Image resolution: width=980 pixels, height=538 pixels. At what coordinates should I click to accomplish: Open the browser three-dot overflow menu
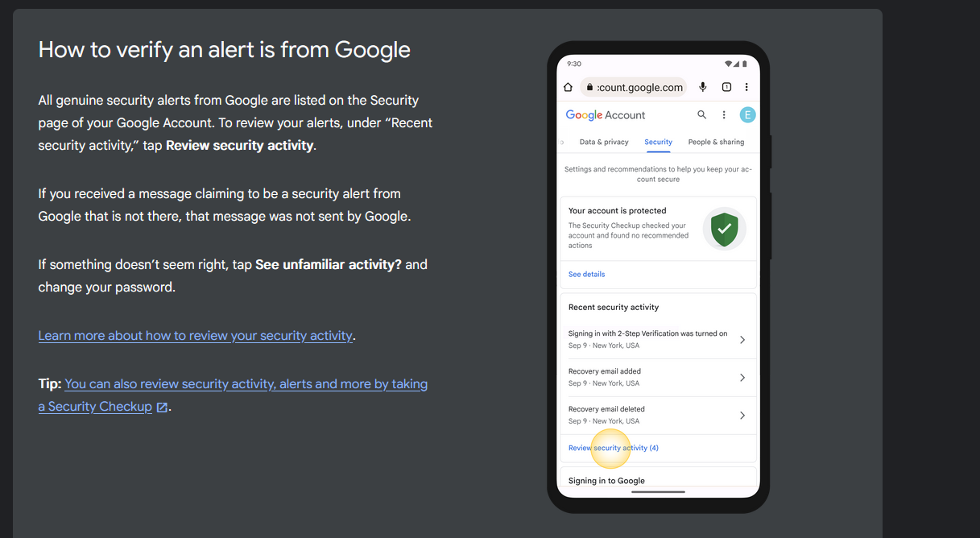(x=746, y=87)
